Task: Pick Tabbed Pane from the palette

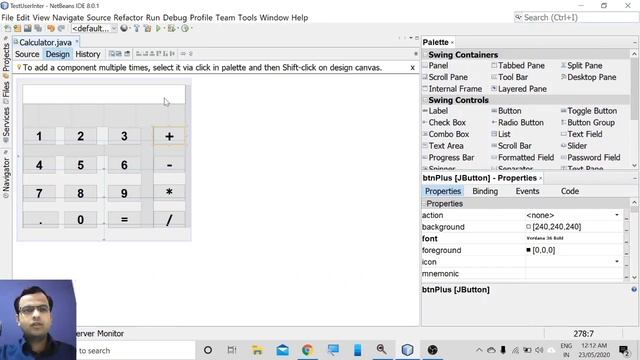Action: 518,65
